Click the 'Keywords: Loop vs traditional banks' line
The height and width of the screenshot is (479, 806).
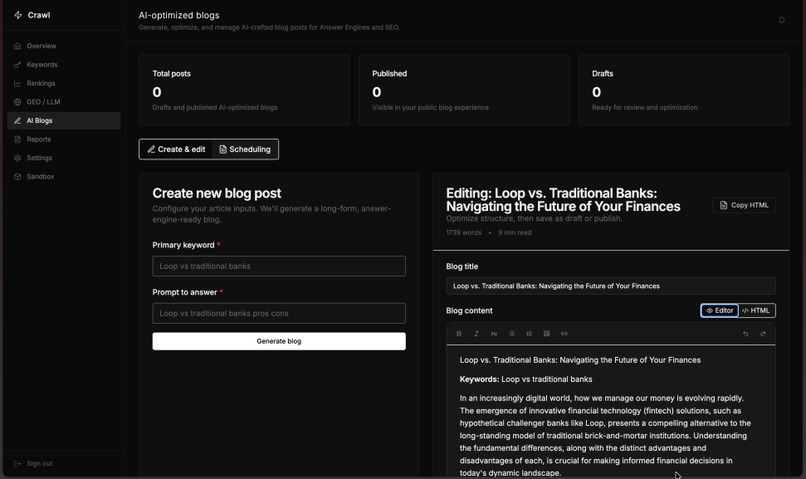526,379
